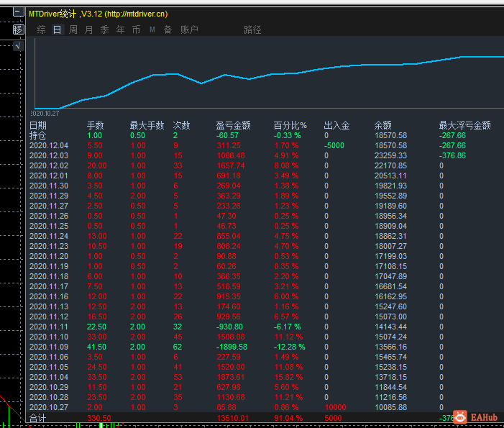Switch to the 月 monthly tab

coord(88,30)
